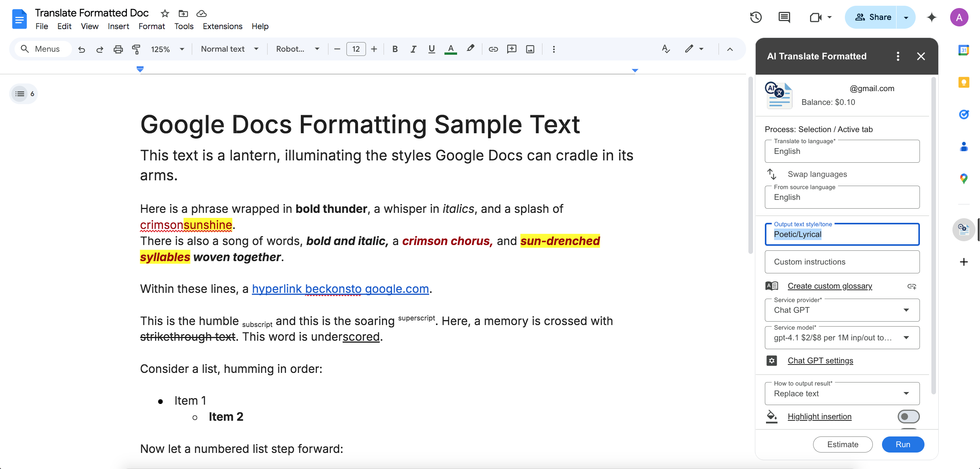
Task: Click the Swap languages arrows icon
Action: pos(772,174)
